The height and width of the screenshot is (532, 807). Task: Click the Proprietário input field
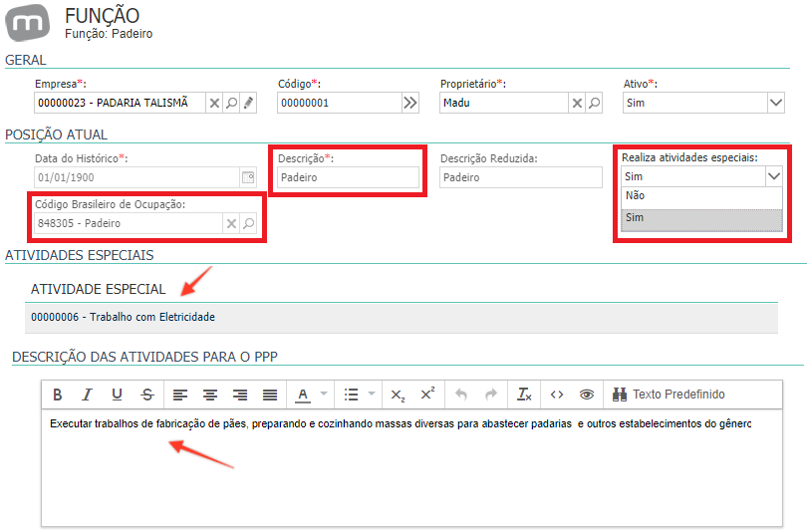click(504, 103)
